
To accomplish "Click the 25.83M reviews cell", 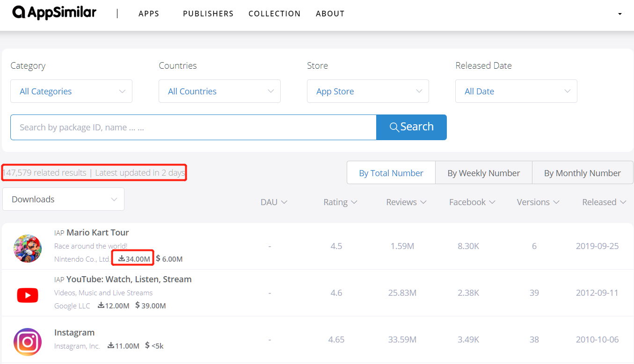I will (402, 293).
